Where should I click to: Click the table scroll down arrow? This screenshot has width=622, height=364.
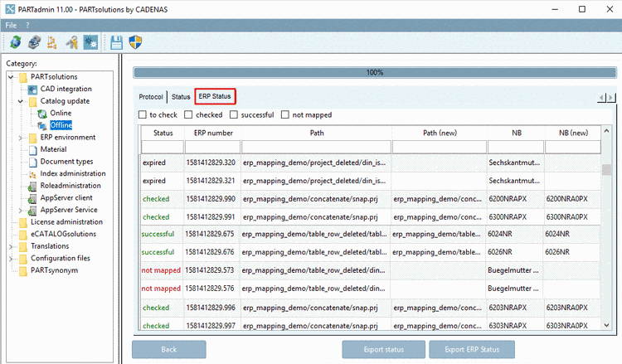[606, 325]
